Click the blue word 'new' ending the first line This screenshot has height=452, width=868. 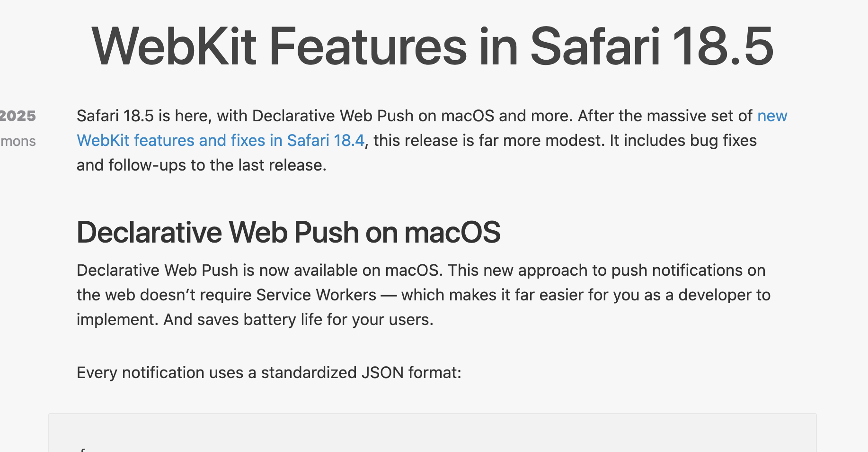(x=772, y=116)
